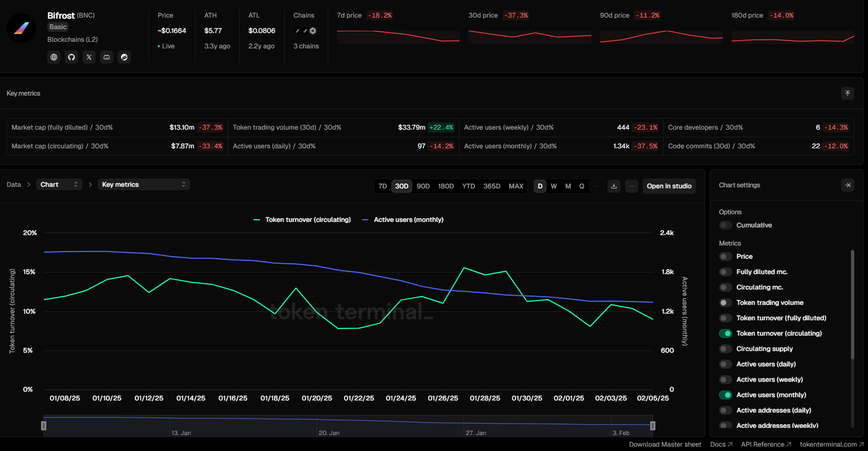Image resolution: width=868 pixels, height=451 pixels.
Task: Download the chart data icon
Action: [614, 186]
